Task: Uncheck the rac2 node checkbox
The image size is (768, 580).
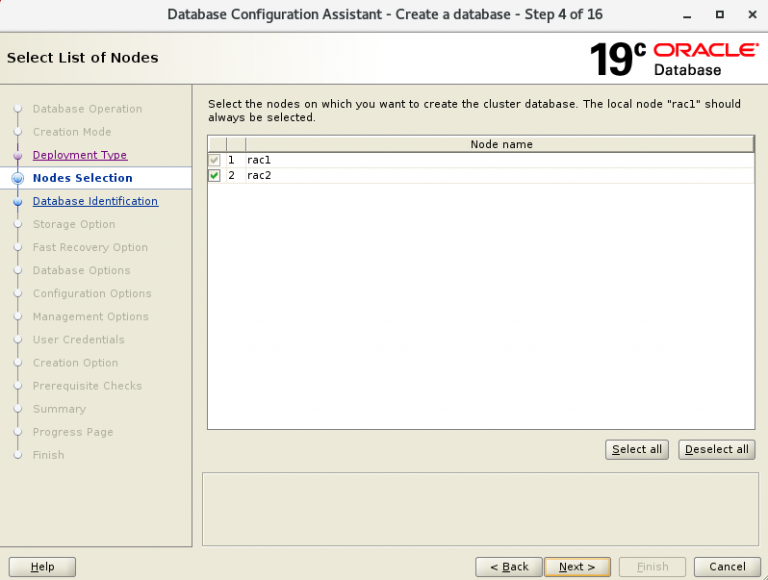Action: 215,176
